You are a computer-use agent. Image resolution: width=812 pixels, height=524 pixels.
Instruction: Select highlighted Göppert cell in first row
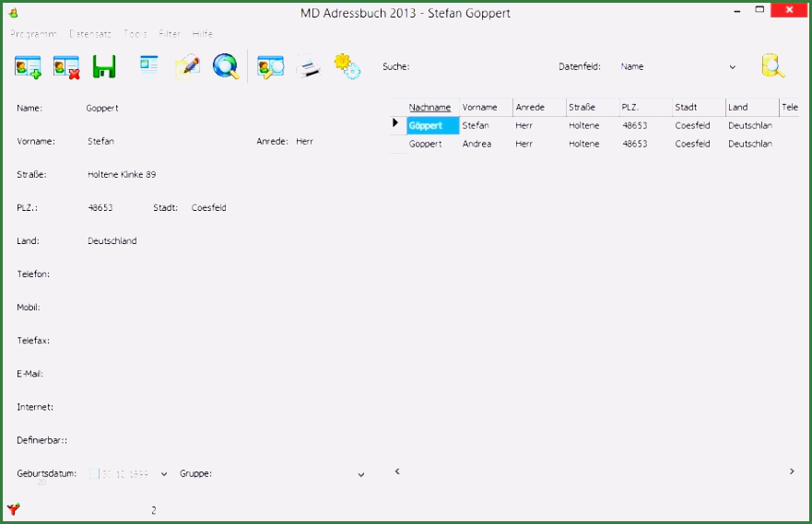(x=433, y=125)
